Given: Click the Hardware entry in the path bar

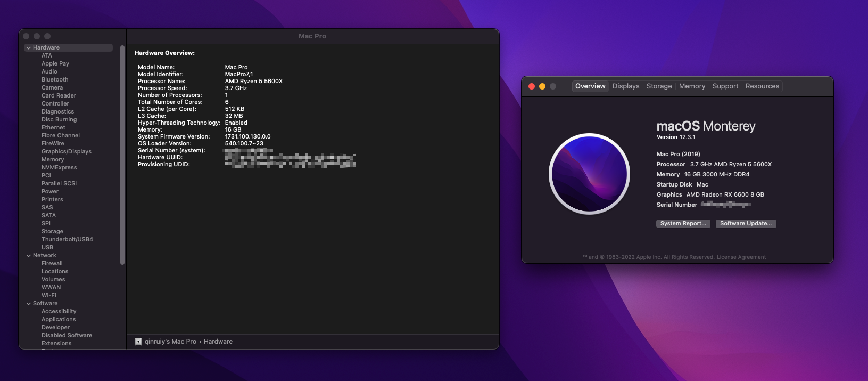Looking at the screenshot, I should [x=218, y=342].
